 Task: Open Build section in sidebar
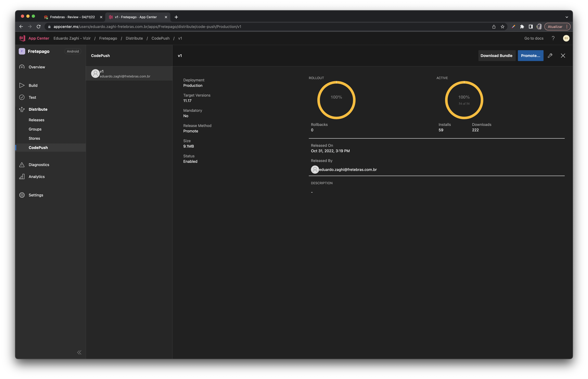pyautogui.click(x=33, y=85)
